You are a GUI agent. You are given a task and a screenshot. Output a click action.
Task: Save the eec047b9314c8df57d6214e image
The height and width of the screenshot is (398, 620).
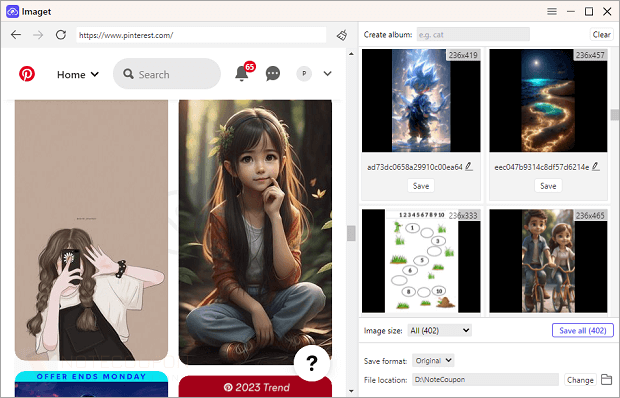pos(548,186)
